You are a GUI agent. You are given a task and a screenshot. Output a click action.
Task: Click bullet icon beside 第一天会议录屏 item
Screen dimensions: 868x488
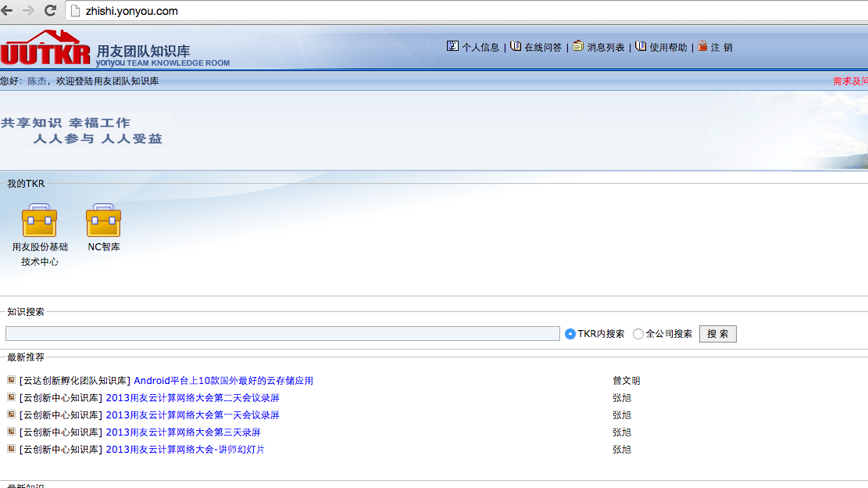click(x=11, y=414)
